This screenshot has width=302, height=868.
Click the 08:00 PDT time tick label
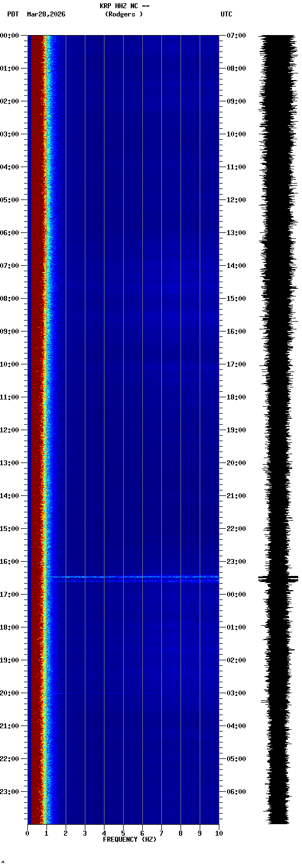[x=10, y=299]
